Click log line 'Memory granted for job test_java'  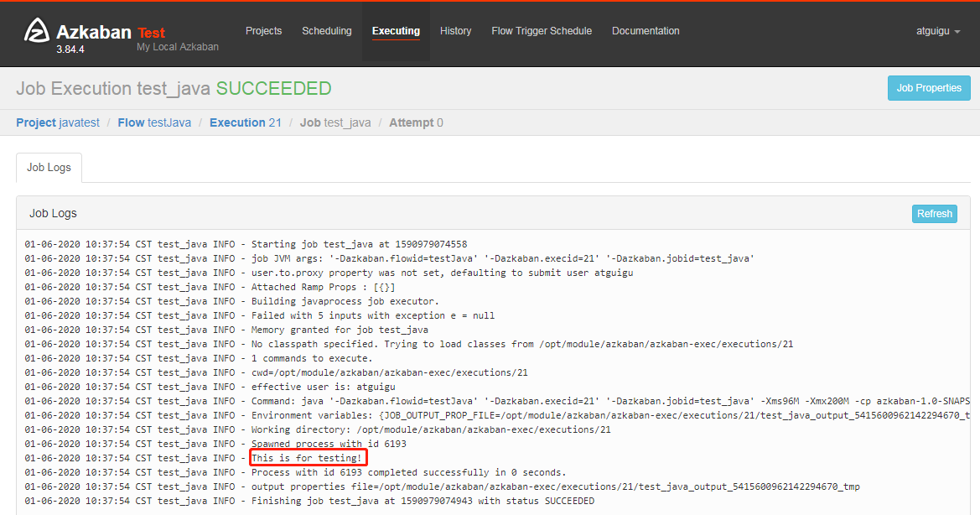tap(226, 330)
